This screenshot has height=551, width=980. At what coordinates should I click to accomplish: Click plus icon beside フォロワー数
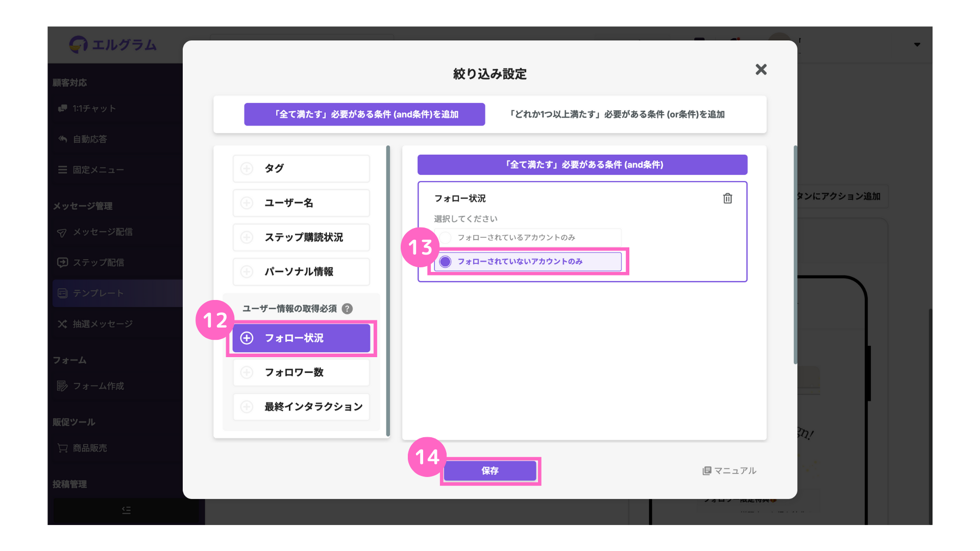coord(247,372)
